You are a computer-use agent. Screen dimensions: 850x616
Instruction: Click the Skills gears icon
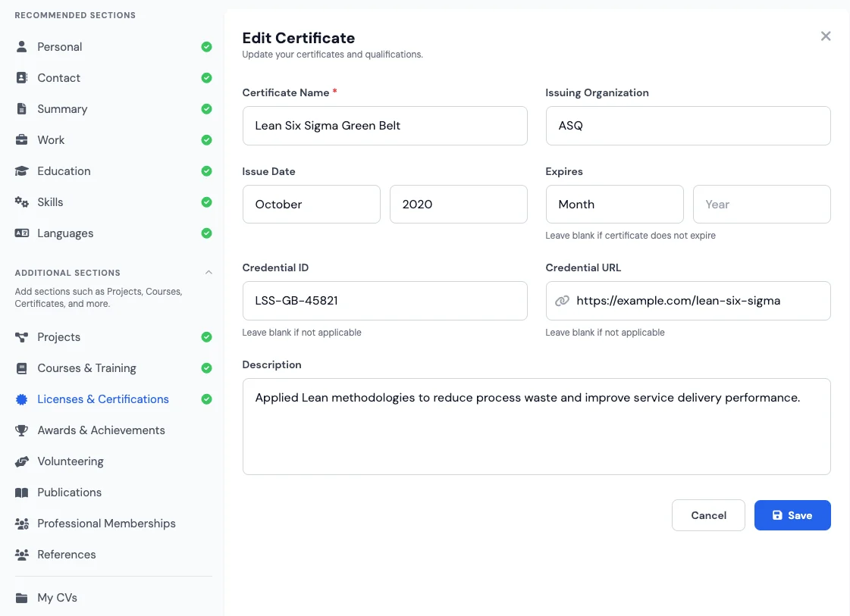(x=22, y=202)
